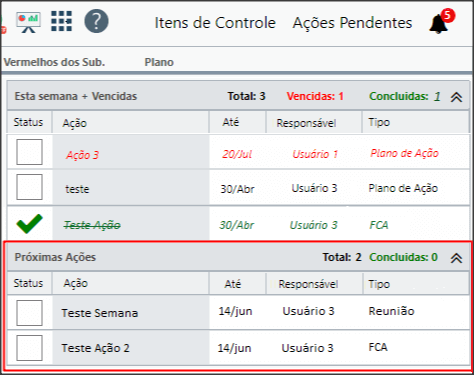Switch to the Plano tab
The height and width of the screenshot is (375, 474).
pos(159,62)
